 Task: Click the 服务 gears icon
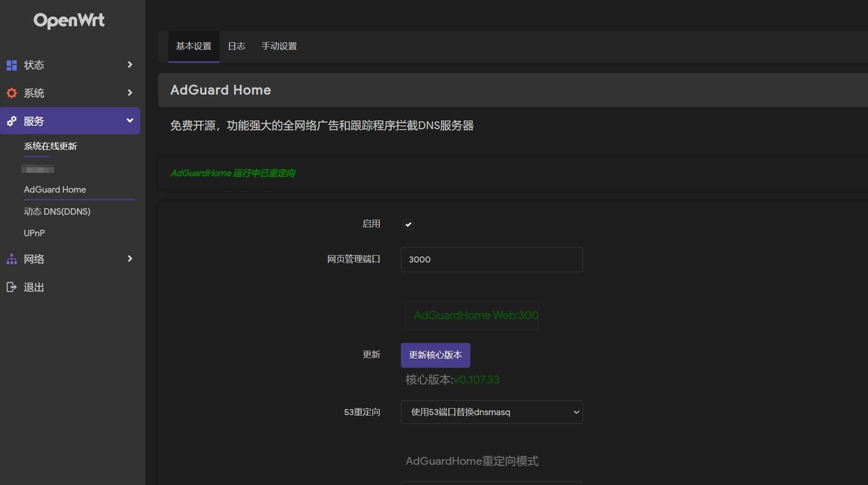12,121
